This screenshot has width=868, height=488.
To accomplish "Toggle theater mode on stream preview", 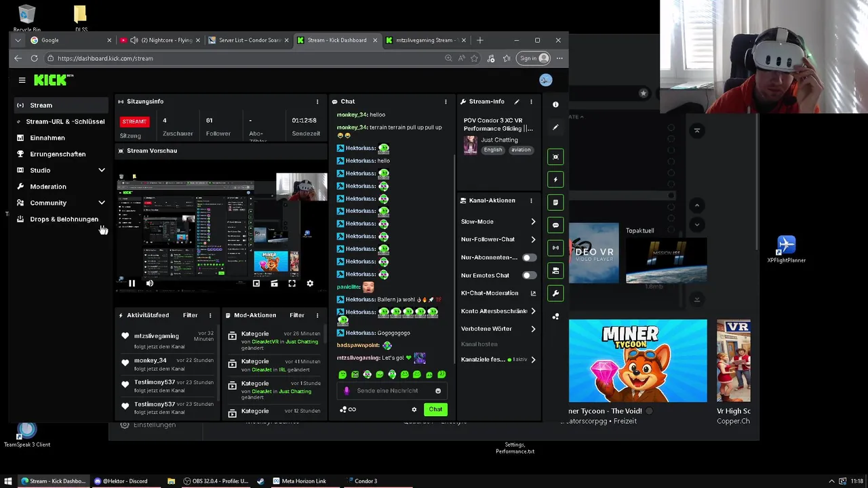I will (x=274, y=283).
